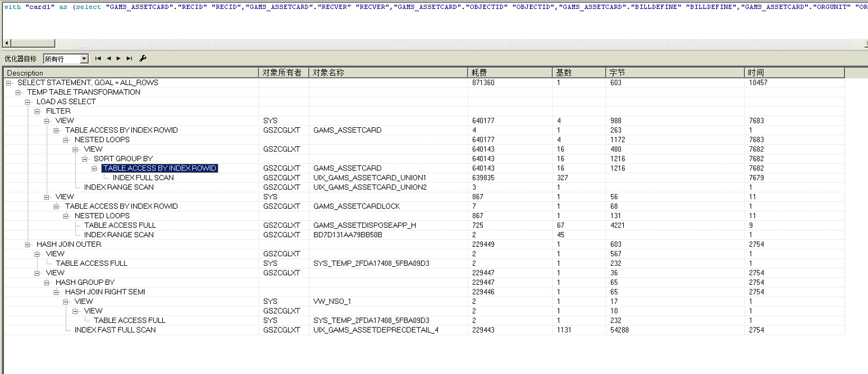The height and width of the screenshot is (374, 868).
Task: Go to next operation arrow
Action: (118, 58)
